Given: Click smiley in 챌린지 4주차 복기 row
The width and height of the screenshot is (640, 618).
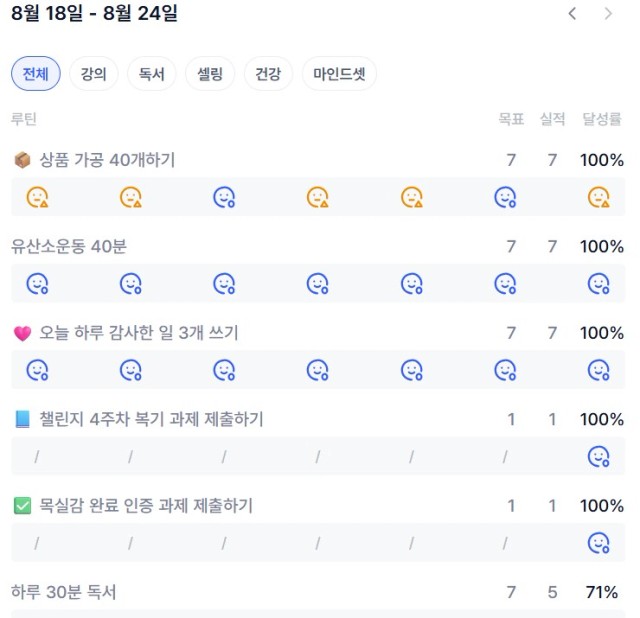Looking at the screenshot, I should tap(599, 456).
